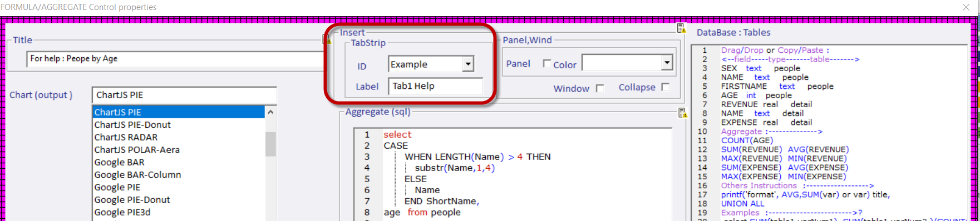Click the 'REVENUE real detail' table field row
This screenshot has height=221, width=980.
766,104
